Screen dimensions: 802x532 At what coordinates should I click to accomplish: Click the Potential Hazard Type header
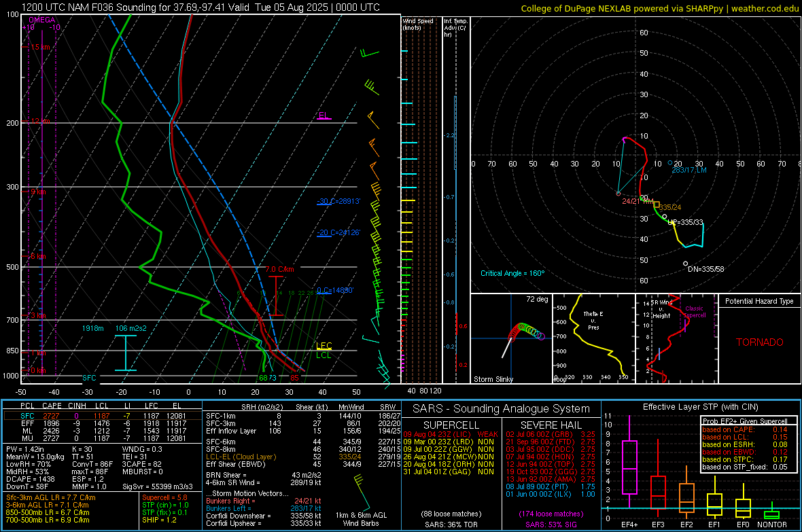click(759, 301)
